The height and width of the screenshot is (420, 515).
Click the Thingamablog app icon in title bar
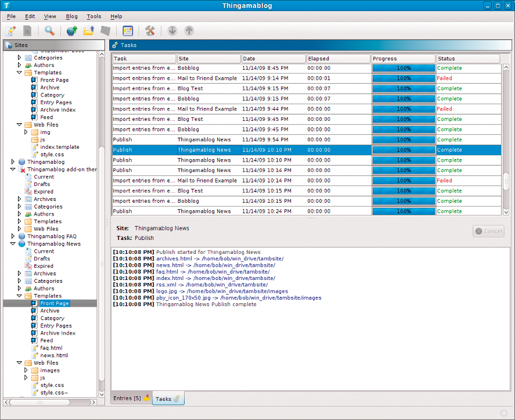click(x=6, y=6)
